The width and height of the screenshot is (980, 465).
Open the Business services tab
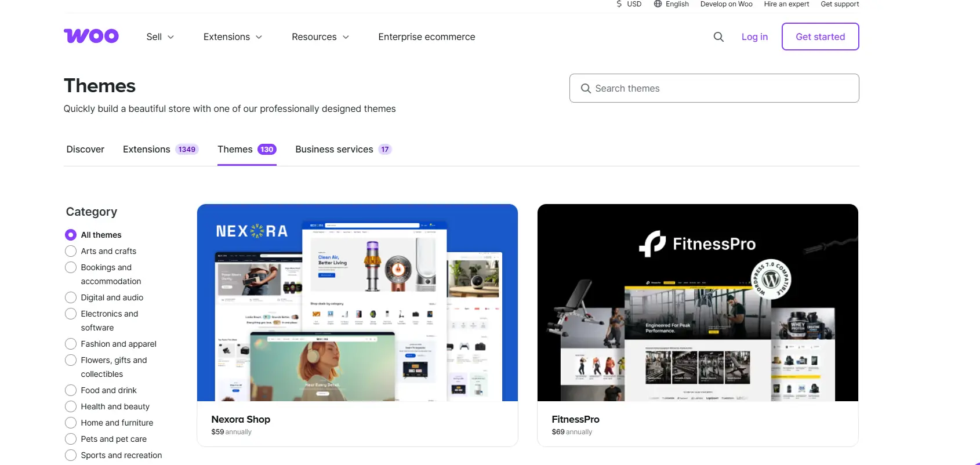[x=343, y=149]
